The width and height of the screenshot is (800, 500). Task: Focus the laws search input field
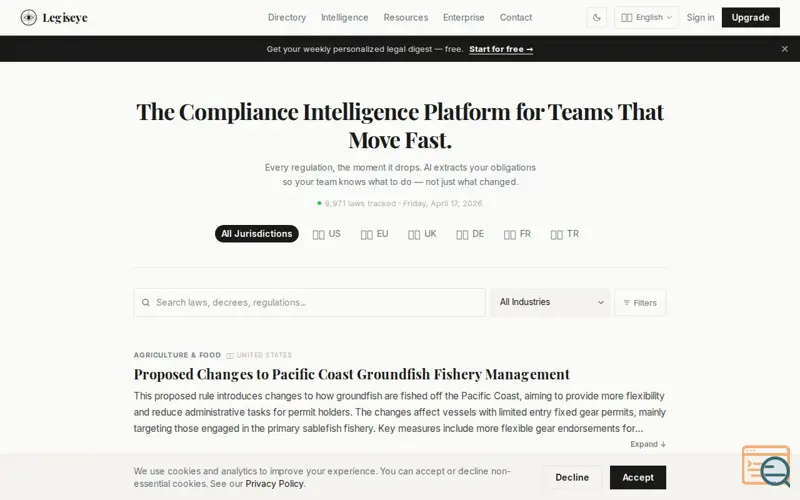coord(310,303)
